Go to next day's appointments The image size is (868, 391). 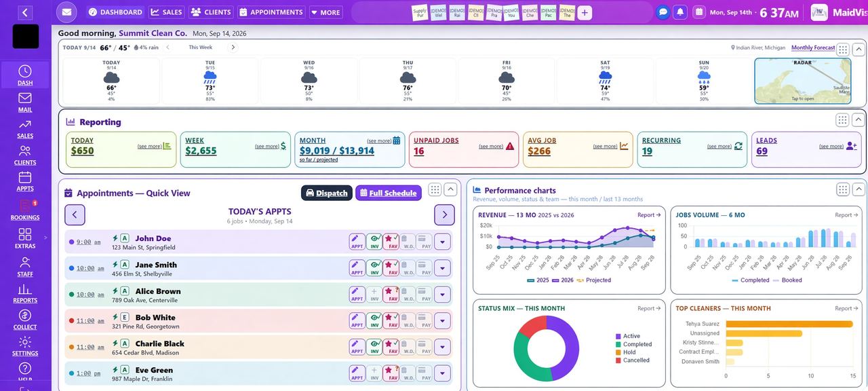coord(444,215)
